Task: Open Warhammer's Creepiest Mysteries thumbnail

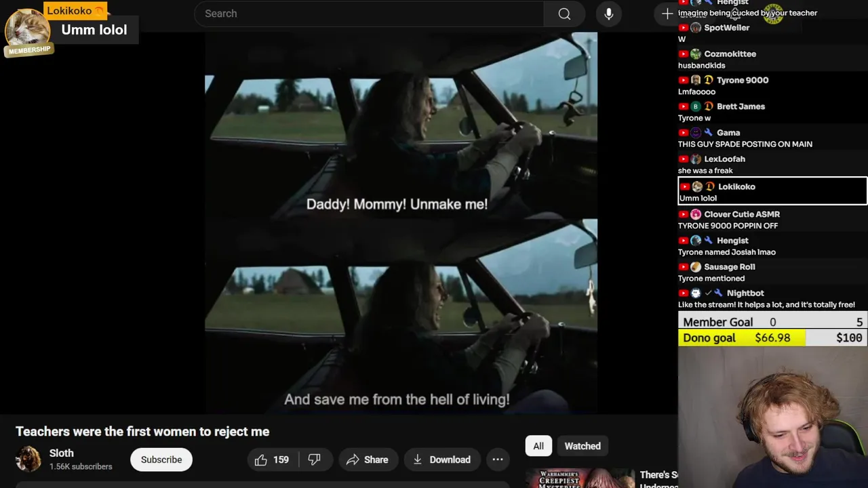Action: coord(580,478)
